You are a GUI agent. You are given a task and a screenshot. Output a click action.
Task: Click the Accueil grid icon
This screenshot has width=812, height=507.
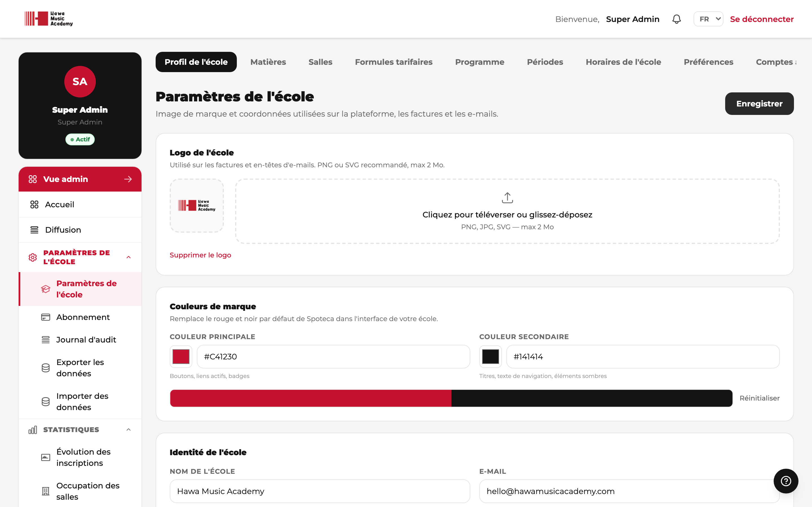coord(34,204)
